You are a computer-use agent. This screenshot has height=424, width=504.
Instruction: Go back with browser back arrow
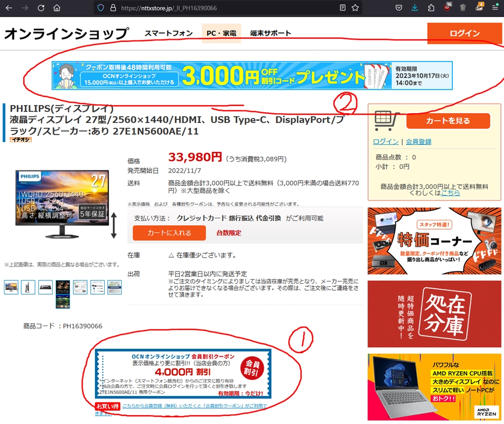[9, 8]
